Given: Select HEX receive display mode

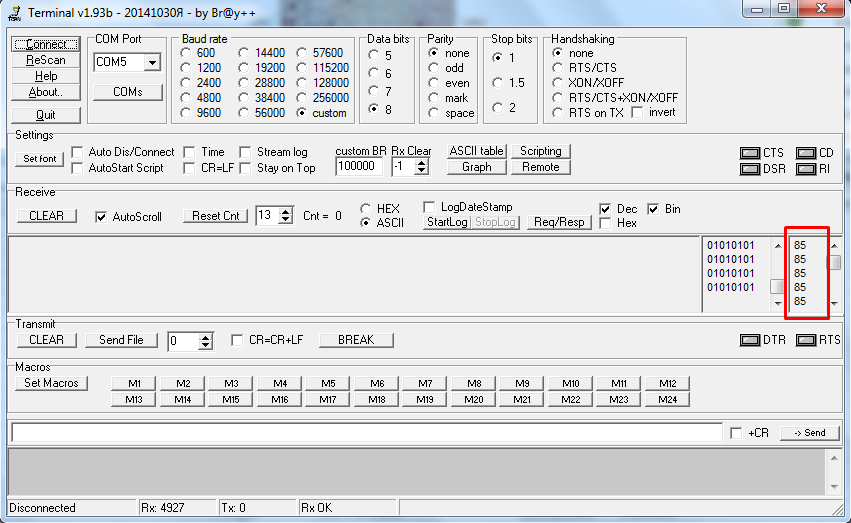Looking at the screenshot, I should (x=366, y=209).
